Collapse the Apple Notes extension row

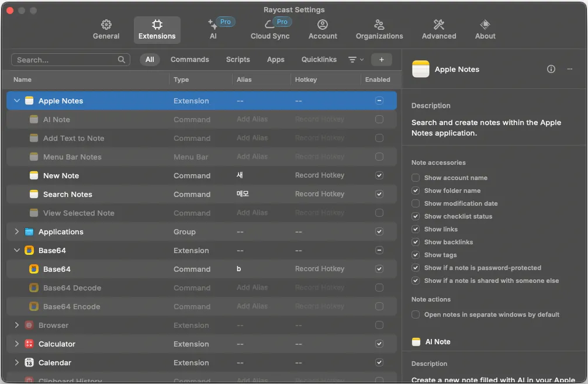(17, 101)
